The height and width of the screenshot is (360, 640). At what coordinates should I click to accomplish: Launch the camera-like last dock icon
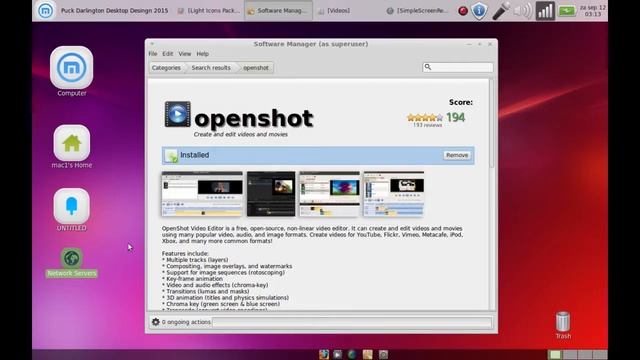tap(383, 354)
